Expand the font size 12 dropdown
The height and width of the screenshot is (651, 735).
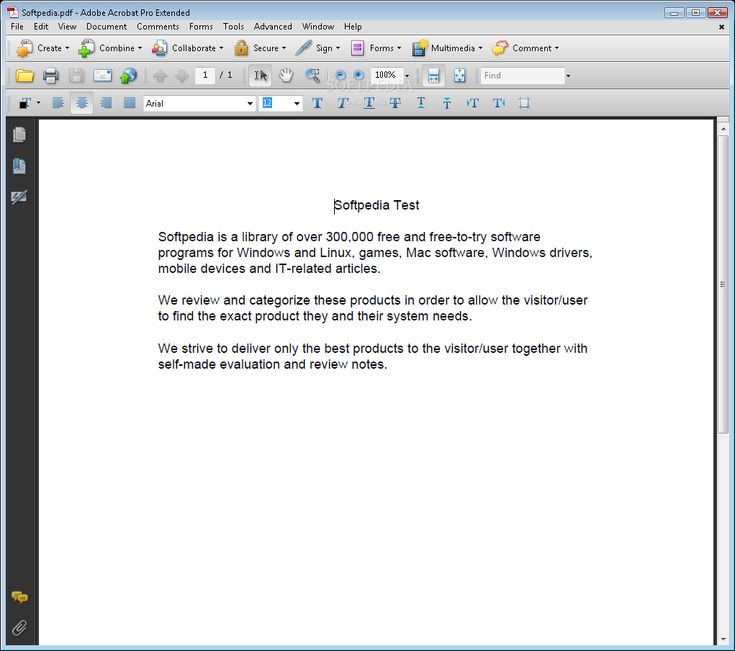point(297,104)
